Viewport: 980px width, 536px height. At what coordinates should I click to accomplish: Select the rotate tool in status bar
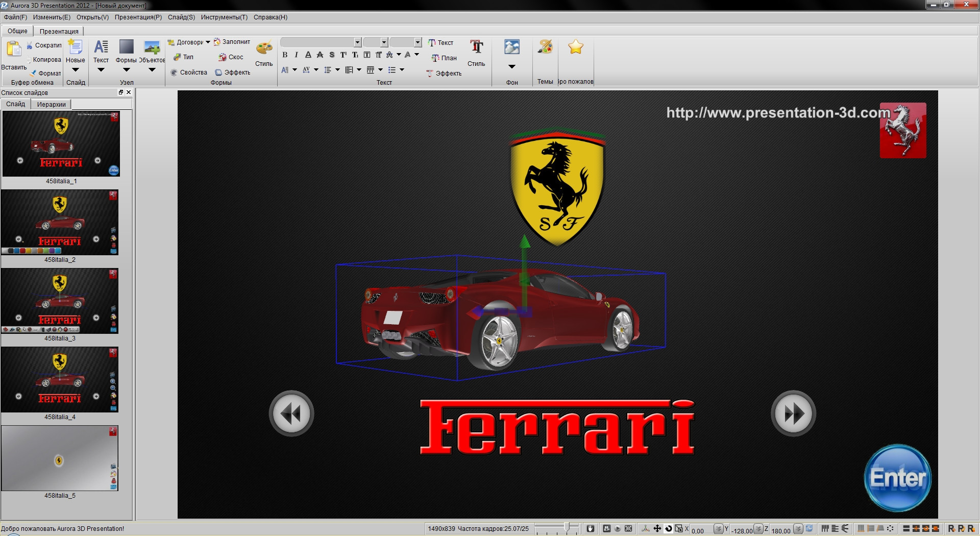pos(668,529)
